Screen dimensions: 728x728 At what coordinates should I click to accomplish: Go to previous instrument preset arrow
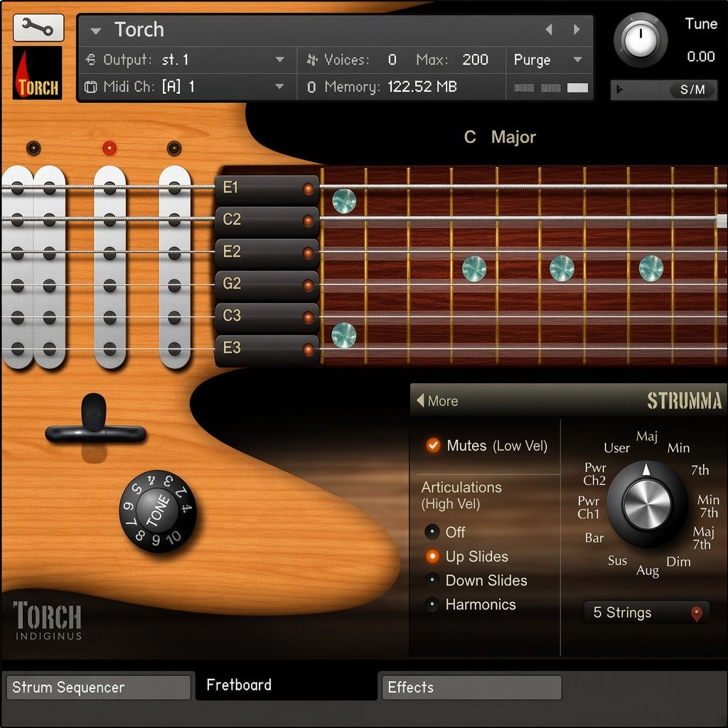pyautogui.click(x=549, y=30)
